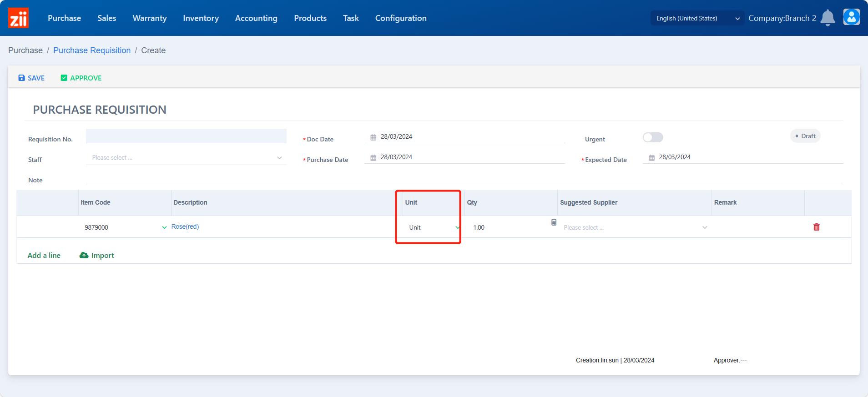Open Purchase Date calendar icon
868x397 pixels.
[x=373, y=157]
